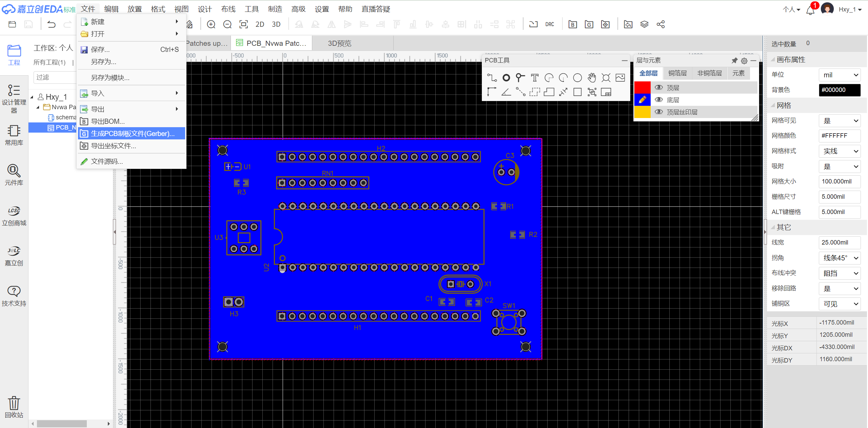Open the 拐角 线条45° dropdown
The width and height of the screenshot is (868, 428).
click(840, 258)
